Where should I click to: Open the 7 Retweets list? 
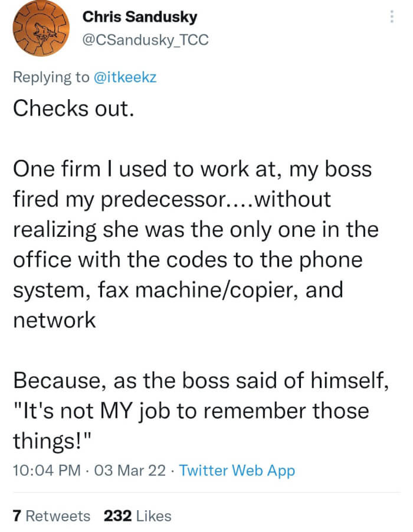point(51,515)
